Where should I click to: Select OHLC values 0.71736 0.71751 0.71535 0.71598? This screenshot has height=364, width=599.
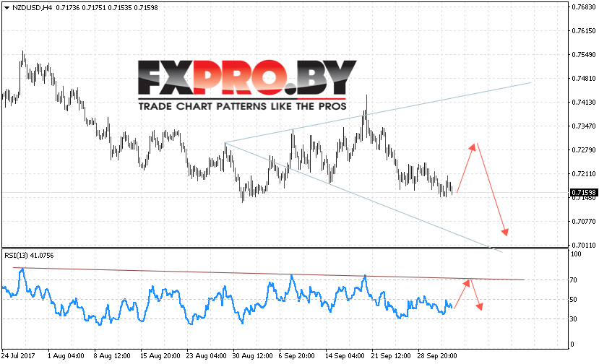(107, 8)
